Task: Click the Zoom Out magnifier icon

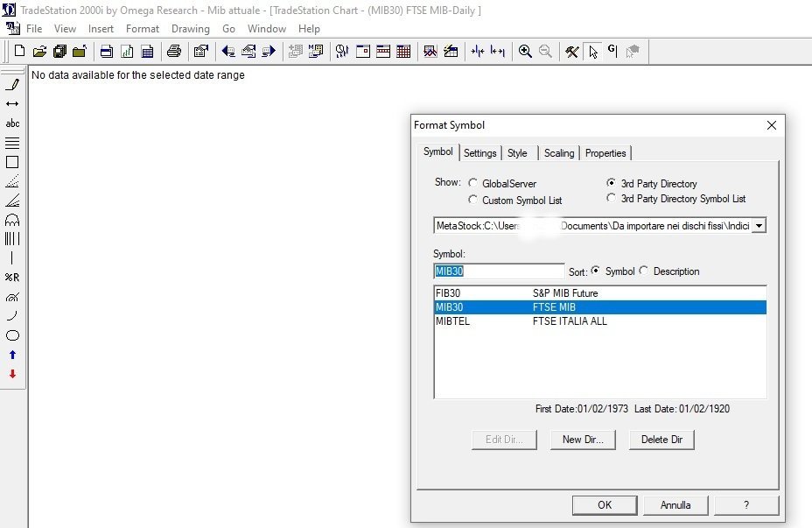Action: tap(545, 51)
